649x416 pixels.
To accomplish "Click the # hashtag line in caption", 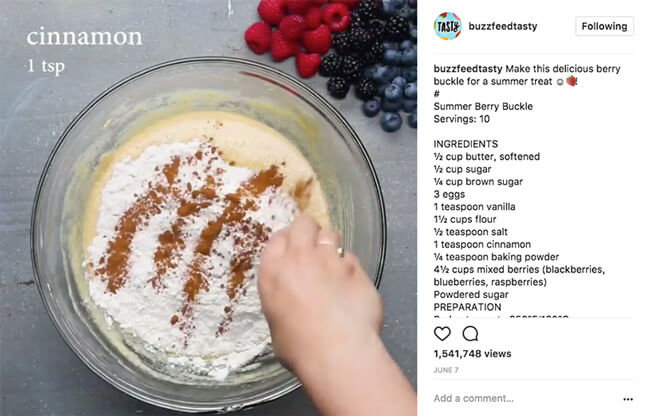I will coord(437,94).
